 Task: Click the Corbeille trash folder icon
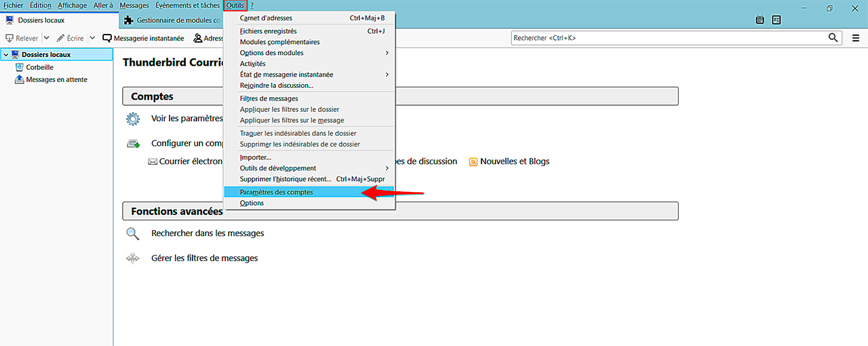20,67
